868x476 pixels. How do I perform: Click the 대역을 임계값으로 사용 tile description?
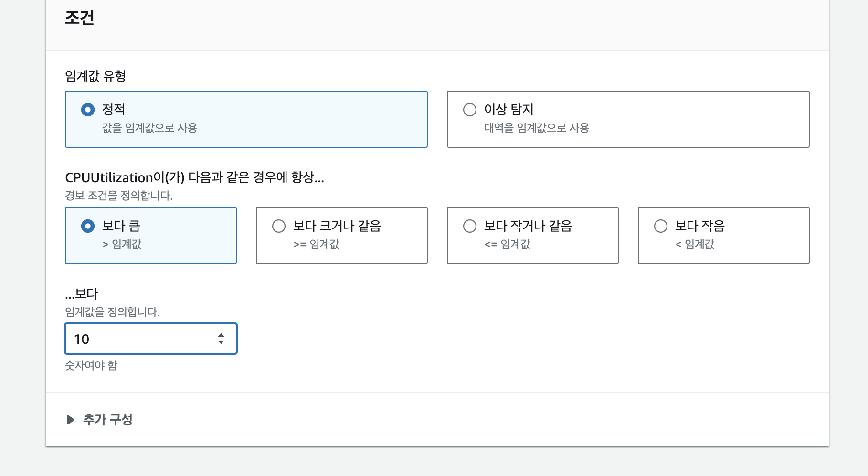pyautogui.click(x=536, y=128)
